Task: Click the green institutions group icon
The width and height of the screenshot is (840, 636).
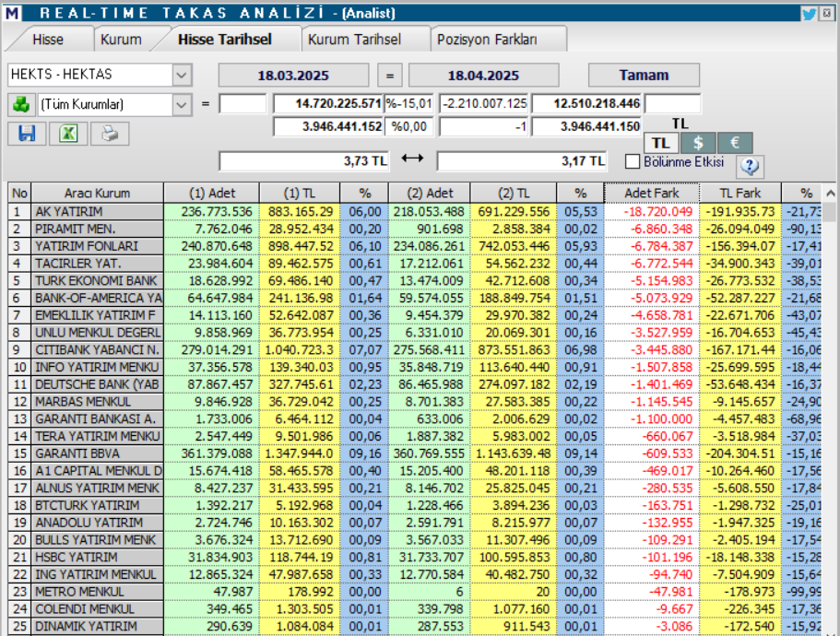Action: tap(21, 104)
